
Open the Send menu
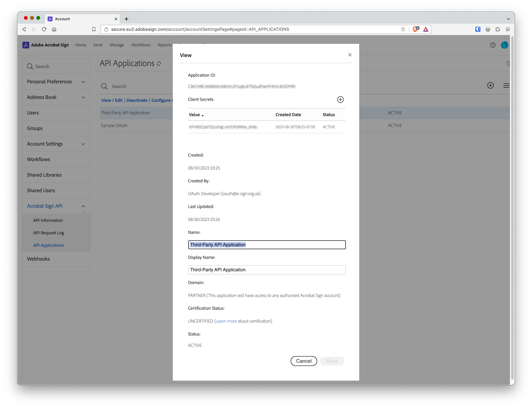[98, 45]
